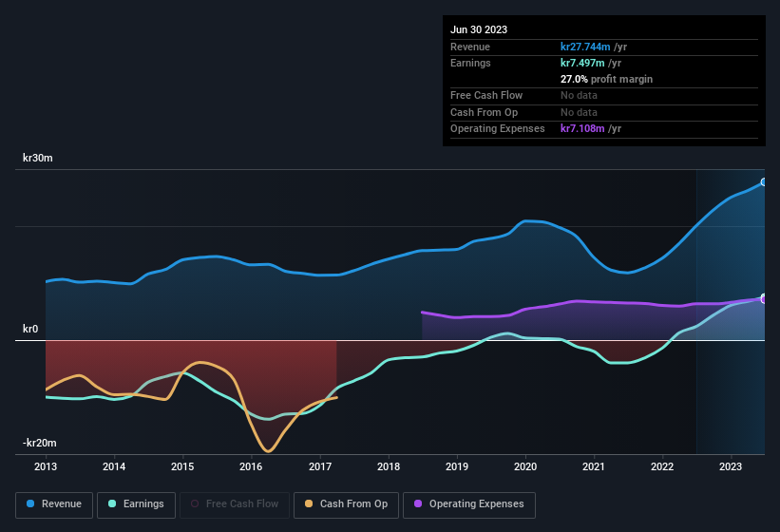Select the 2019 x-axis label
Image resolution: width=780 pixels, height=532 pixels.
click(x=457, y=466)
